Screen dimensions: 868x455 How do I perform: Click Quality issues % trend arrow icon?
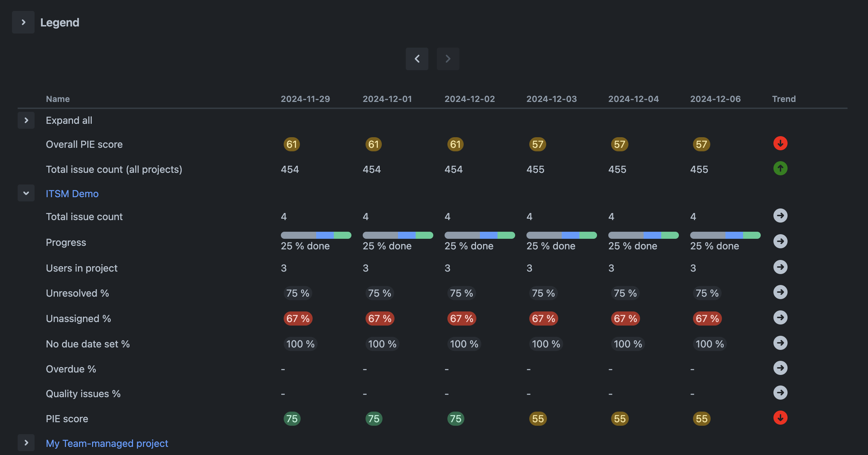pos(780,393)
